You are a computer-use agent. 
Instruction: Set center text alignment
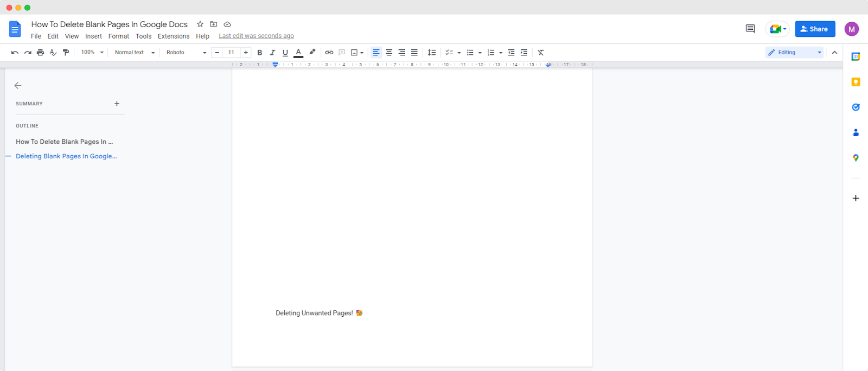coord(389,53)
